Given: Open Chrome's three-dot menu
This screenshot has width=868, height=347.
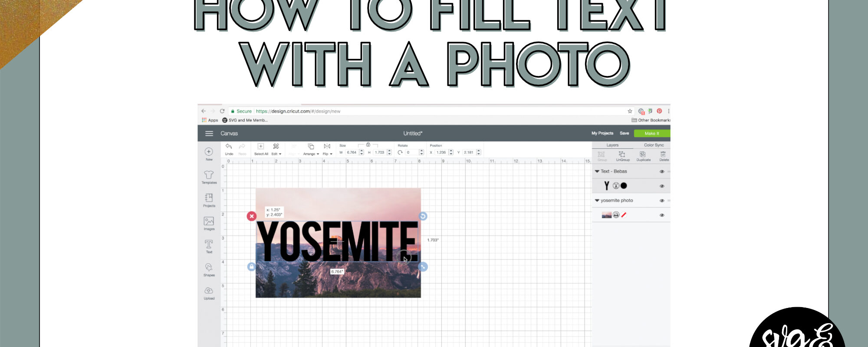Looking at the screenshot, I should 668,111.
